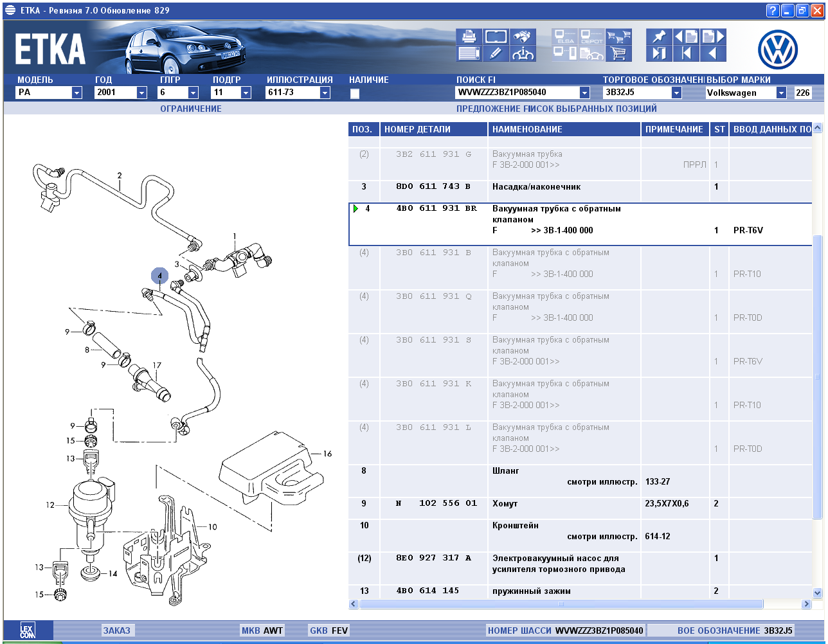Open the title bar help question mark
The width and height of the screenshot is (828, 644).
click(x=773, y=10)
